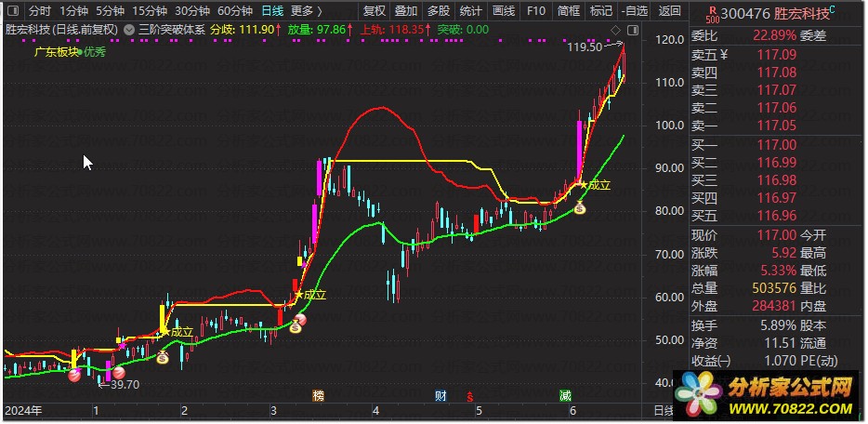Image resolution: width=868 pixels, height=424 pixels.
Task: Switch to 分时 intraday tab
Action: [x=39, y=10]
